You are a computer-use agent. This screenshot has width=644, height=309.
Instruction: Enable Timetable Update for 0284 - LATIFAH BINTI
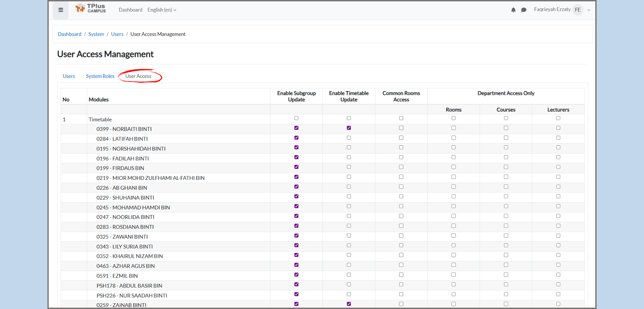pos(349,138)
